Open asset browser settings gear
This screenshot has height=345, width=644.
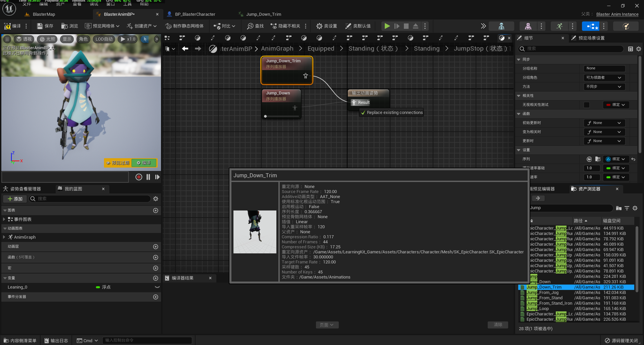[x=635, y=208]
